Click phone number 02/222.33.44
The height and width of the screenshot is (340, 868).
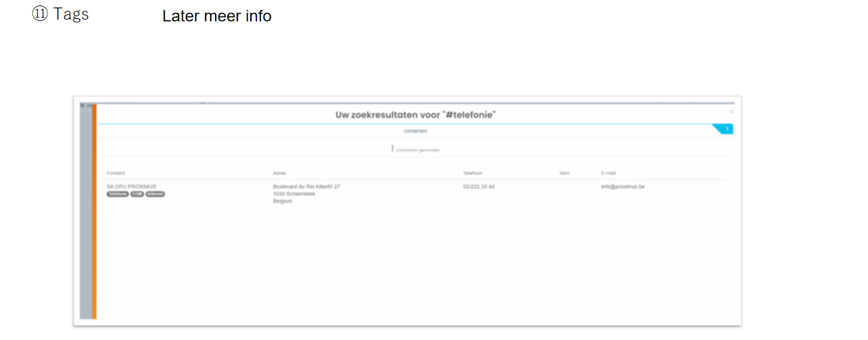pos(479,187)
